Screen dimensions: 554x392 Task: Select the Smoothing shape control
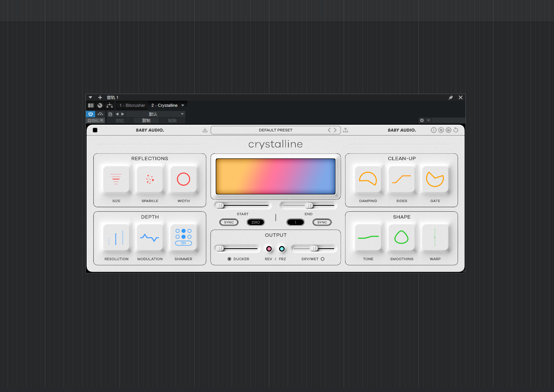point(402,237)
